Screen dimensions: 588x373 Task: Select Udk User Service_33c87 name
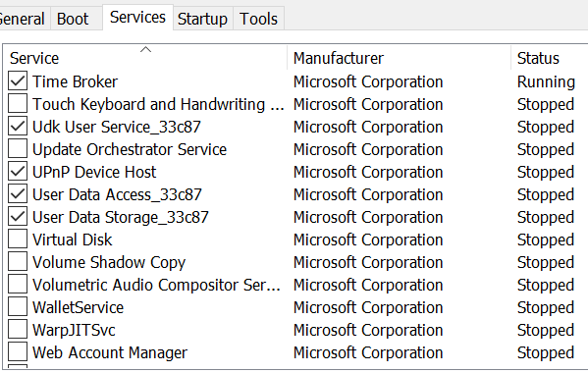coord(117,127)
